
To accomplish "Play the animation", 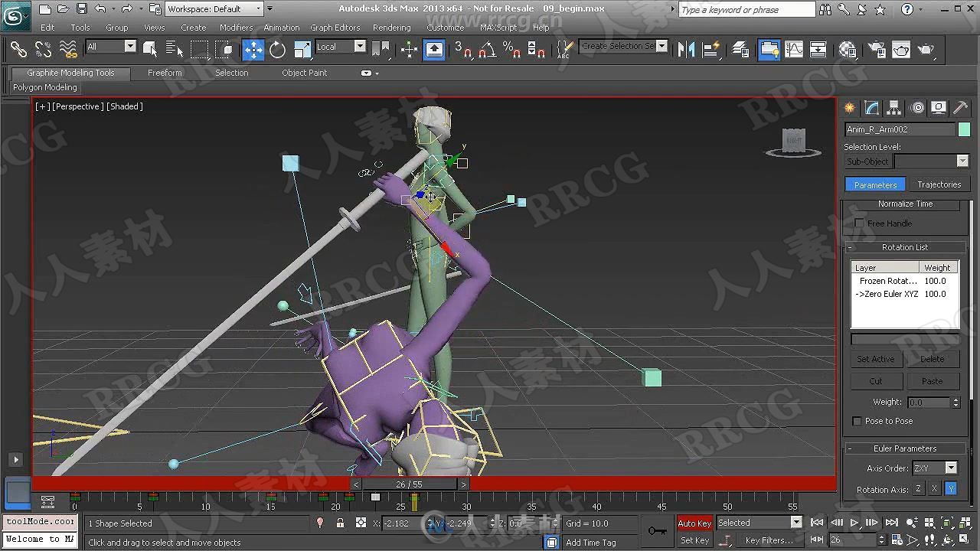I will pos(854,523).
